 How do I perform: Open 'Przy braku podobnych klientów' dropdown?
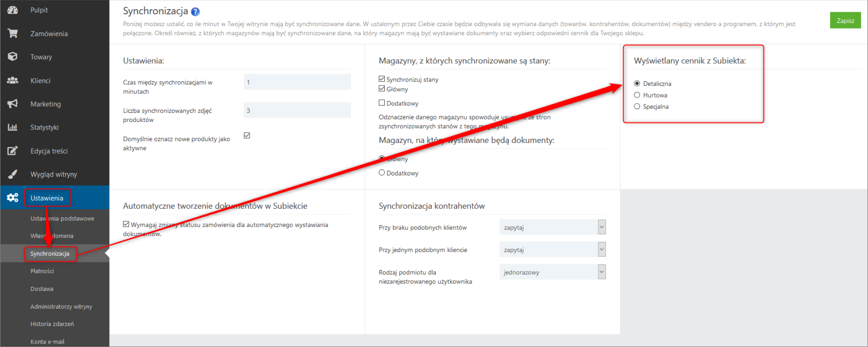[x=553, y=227]
